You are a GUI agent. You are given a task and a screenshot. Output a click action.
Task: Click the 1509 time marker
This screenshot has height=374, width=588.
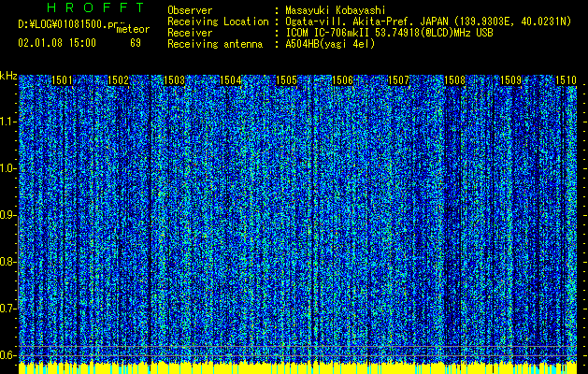pyautogui.click(x=510, y=80)
